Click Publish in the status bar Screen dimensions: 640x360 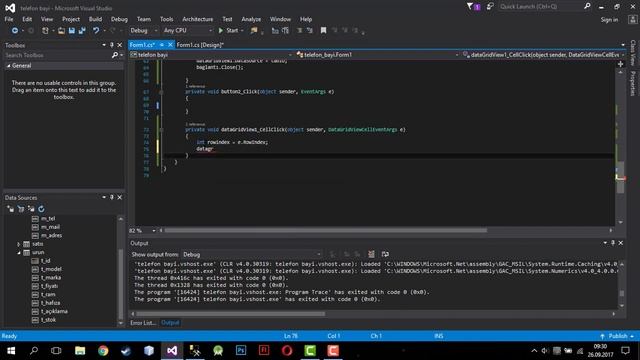pos(618,336)
